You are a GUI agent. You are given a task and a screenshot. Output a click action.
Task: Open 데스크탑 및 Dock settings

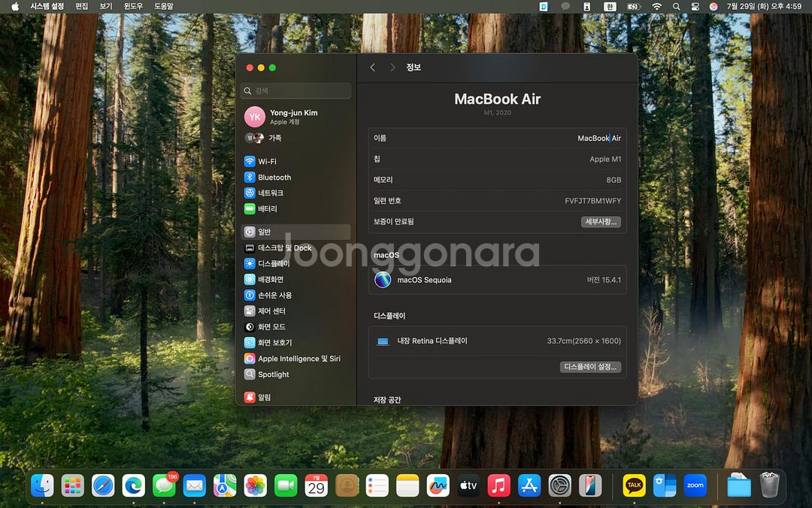tap(295, 248)
